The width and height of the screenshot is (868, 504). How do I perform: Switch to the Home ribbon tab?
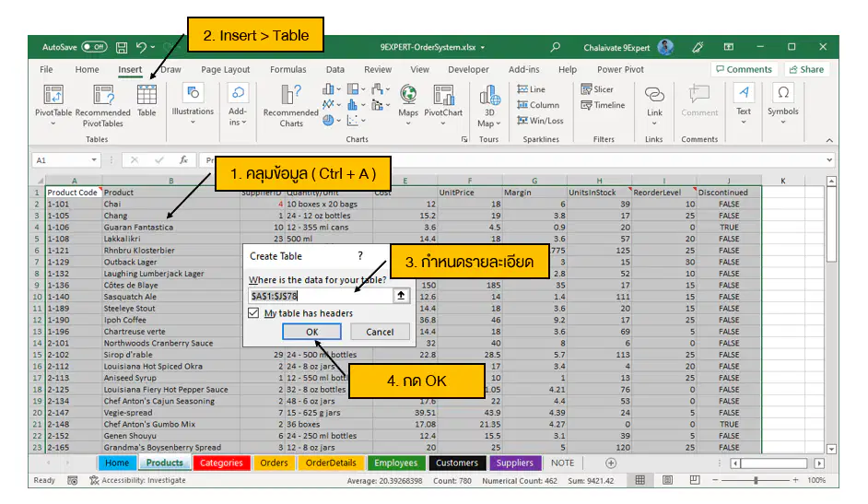(87, 69)
